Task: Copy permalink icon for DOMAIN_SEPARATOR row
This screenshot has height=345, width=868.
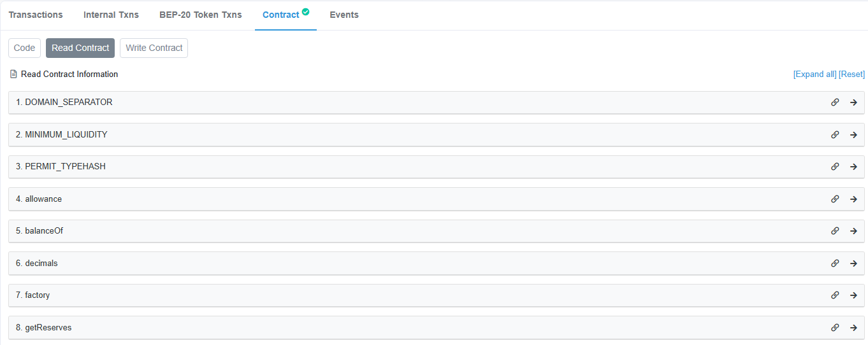Action: [835, 102]
